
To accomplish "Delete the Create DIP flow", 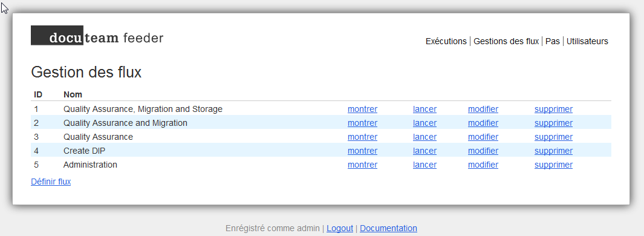I will pos(553,151).
